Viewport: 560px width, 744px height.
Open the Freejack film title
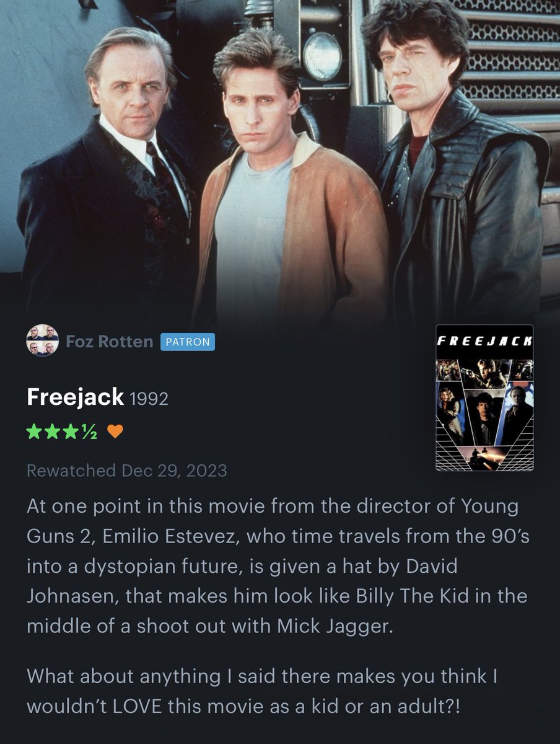coord(75,397)
